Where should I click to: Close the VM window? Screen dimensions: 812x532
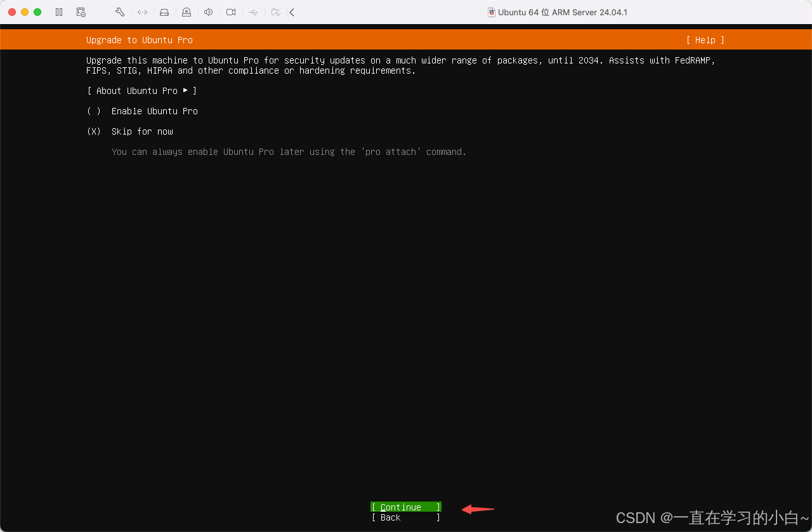12,12
